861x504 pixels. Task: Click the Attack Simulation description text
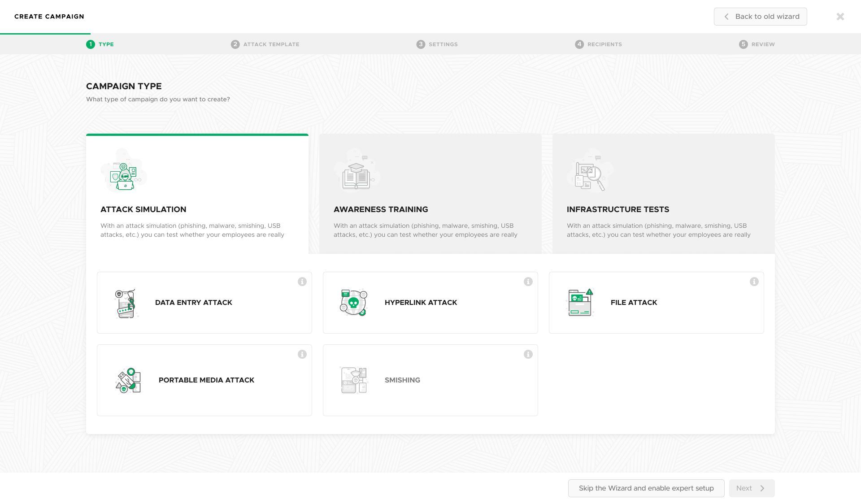[x=192, y=230]
